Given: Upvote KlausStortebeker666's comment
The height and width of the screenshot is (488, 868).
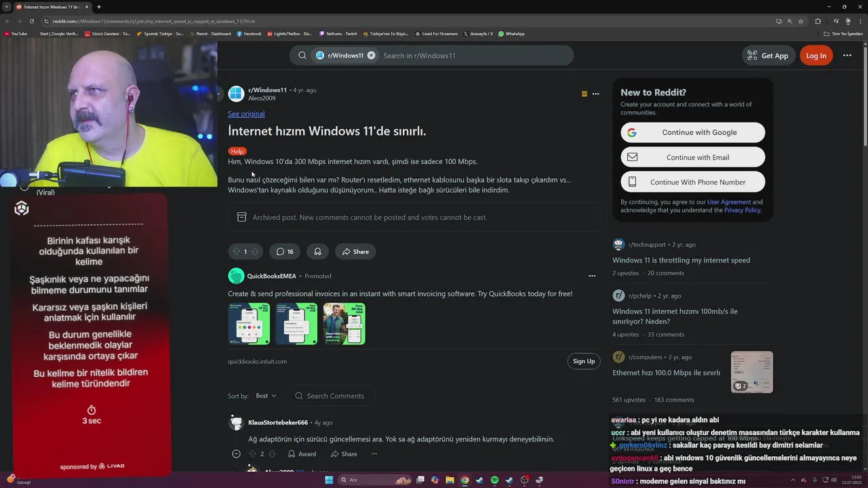Looking at the screenshot, I should [x=252, y=454].
